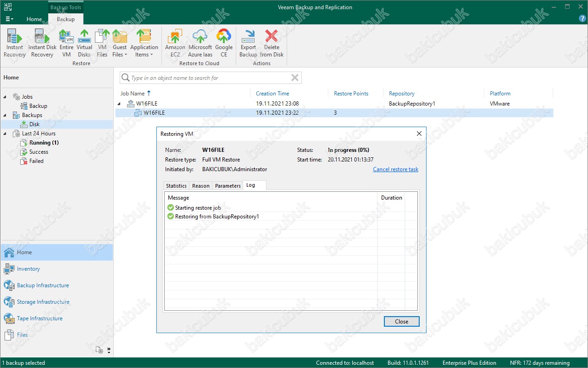Close Restoring VM dialog with X

(x=419, y=134)
